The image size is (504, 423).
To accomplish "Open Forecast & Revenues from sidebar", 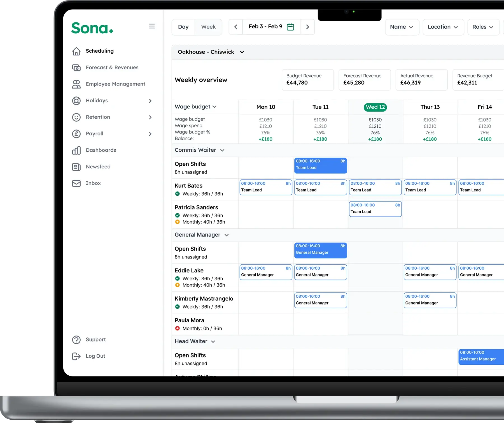I will (112, 68).
